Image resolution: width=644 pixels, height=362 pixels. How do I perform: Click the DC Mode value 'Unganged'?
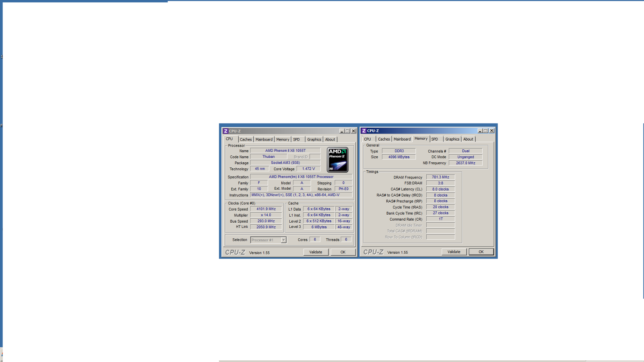tap(466, 157)
